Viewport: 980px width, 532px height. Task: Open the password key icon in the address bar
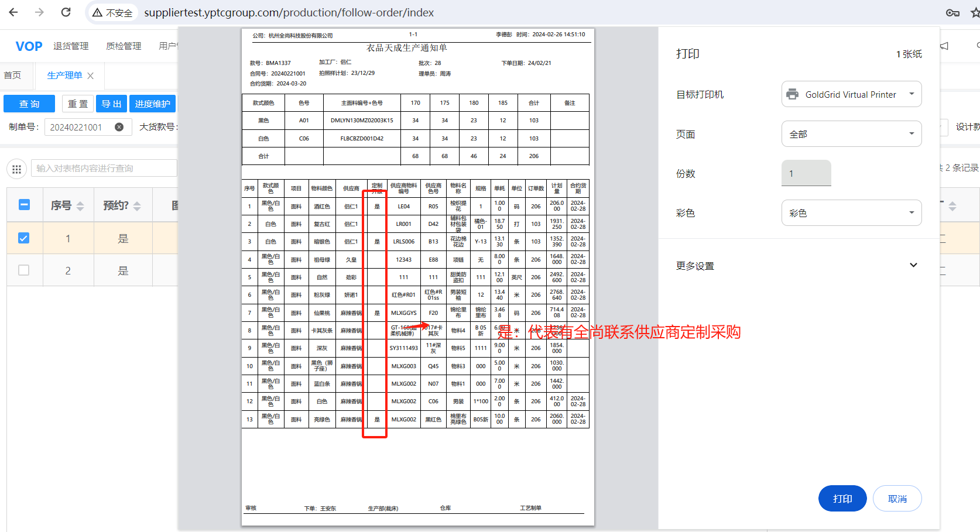pyautogui.click(x=952, y=13)
